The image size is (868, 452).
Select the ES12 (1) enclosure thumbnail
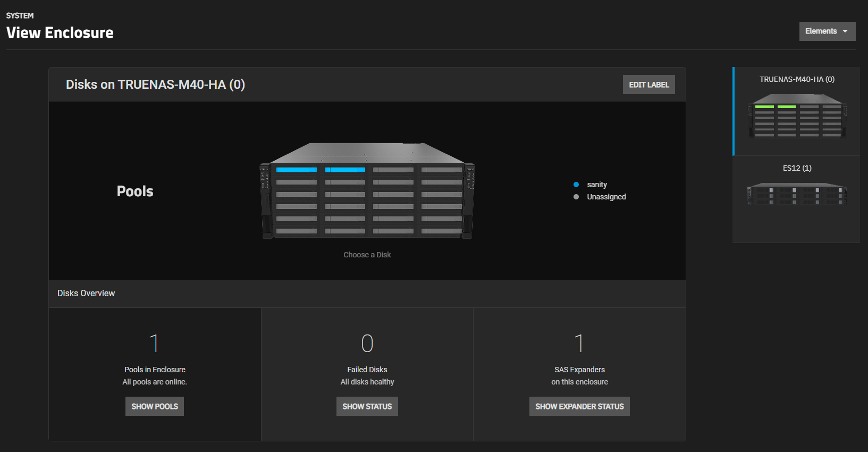tap(797, 199)
